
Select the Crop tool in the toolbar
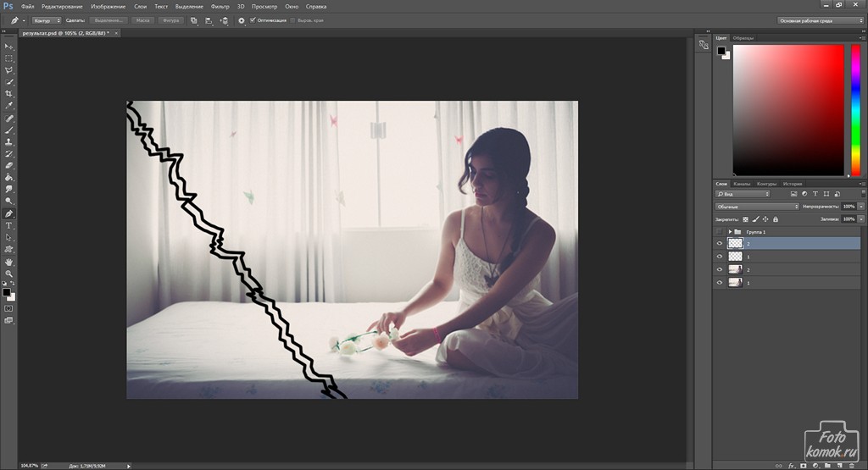point(9,94)
